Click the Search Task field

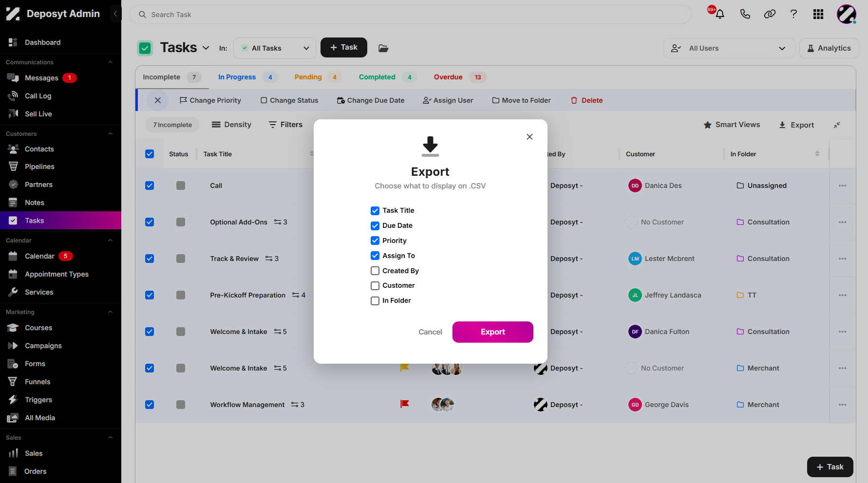410,15
